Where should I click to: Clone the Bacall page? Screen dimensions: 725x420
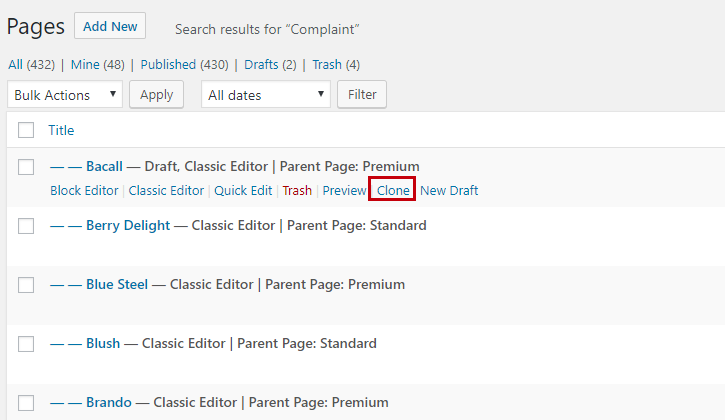coord(393,190)
